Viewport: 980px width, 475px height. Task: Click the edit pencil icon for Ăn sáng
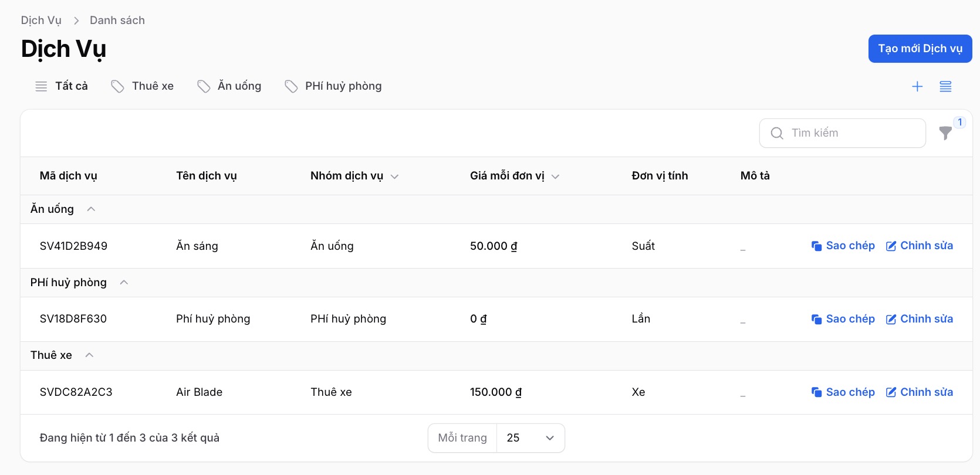[x=891, y=246]
